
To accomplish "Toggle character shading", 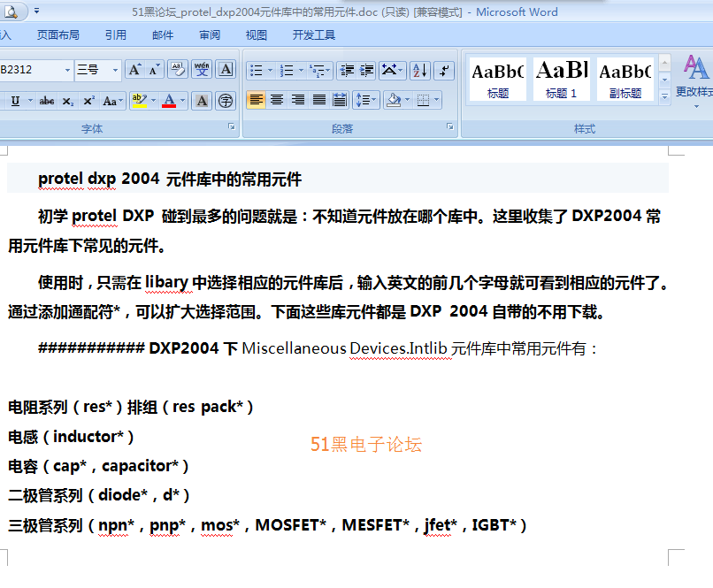I will [202, 101].
